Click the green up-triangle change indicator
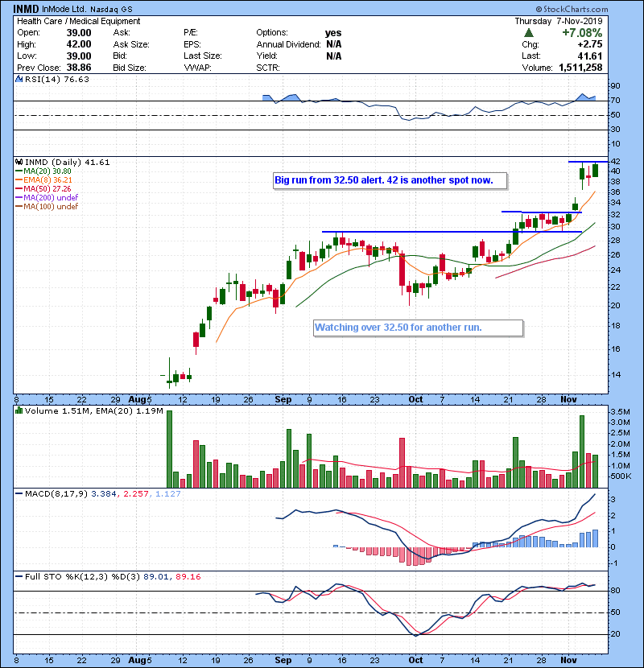 529,33
